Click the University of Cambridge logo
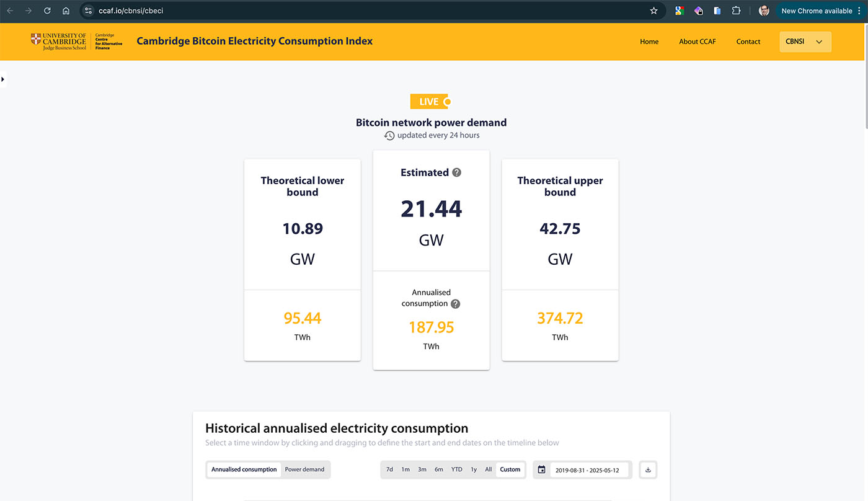The width and height of the screenshot is (868, 501). [x=76, y=42]
